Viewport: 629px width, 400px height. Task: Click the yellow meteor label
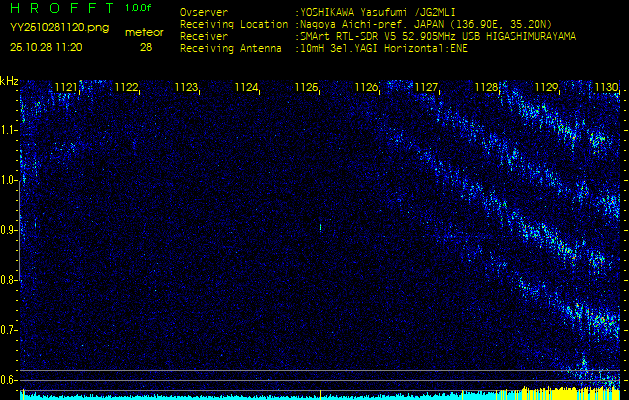pos(145,32)
